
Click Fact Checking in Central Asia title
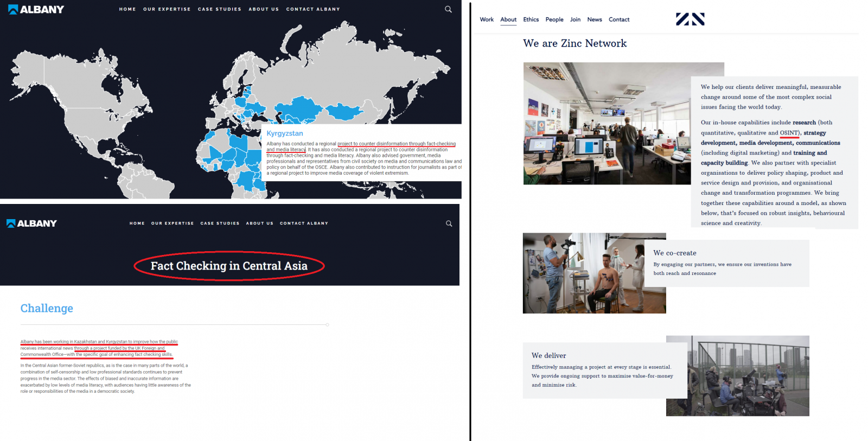click(229, 266)
